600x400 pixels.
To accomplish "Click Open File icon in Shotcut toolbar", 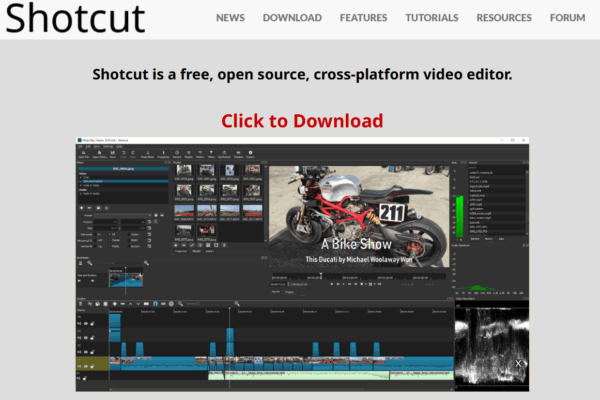I will point(83,154).
